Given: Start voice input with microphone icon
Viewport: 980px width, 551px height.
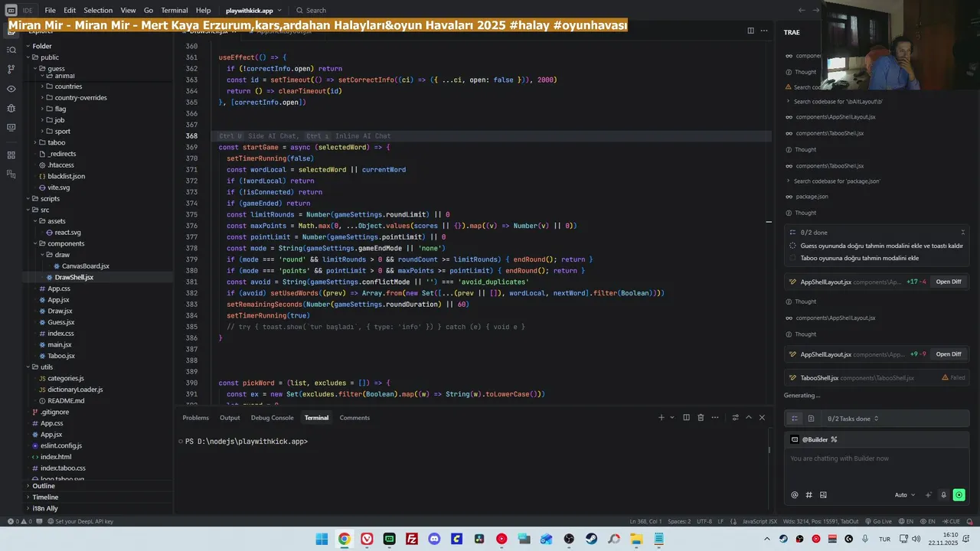Looking at the screenshot, I should coord(943,495).
